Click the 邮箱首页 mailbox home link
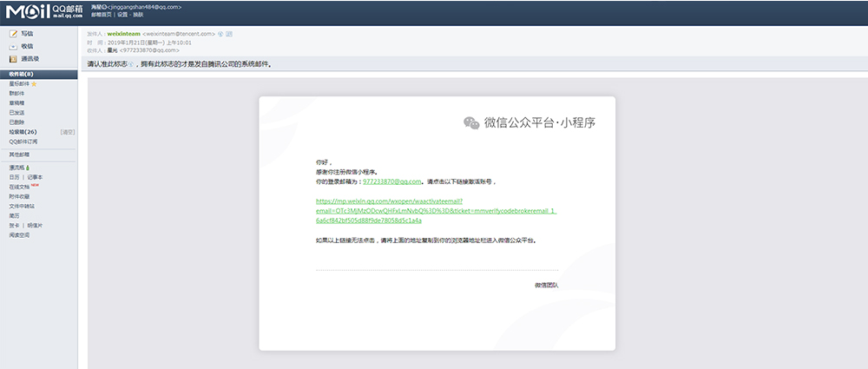 [102, 15]
